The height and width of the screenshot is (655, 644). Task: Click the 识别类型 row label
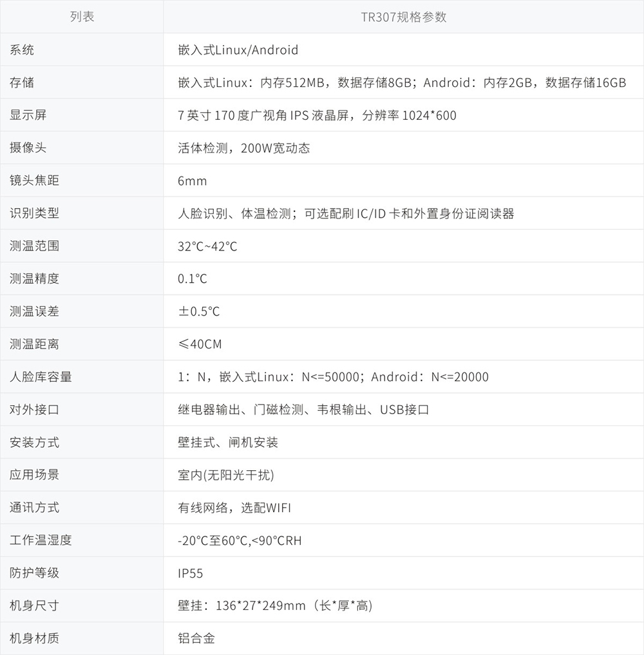(35, 213)
